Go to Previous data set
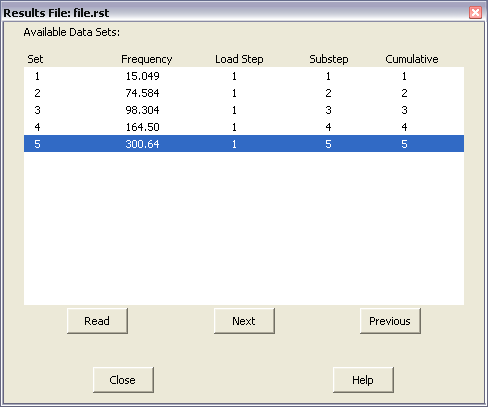488x407 pixels. click(x=390, y=321)
